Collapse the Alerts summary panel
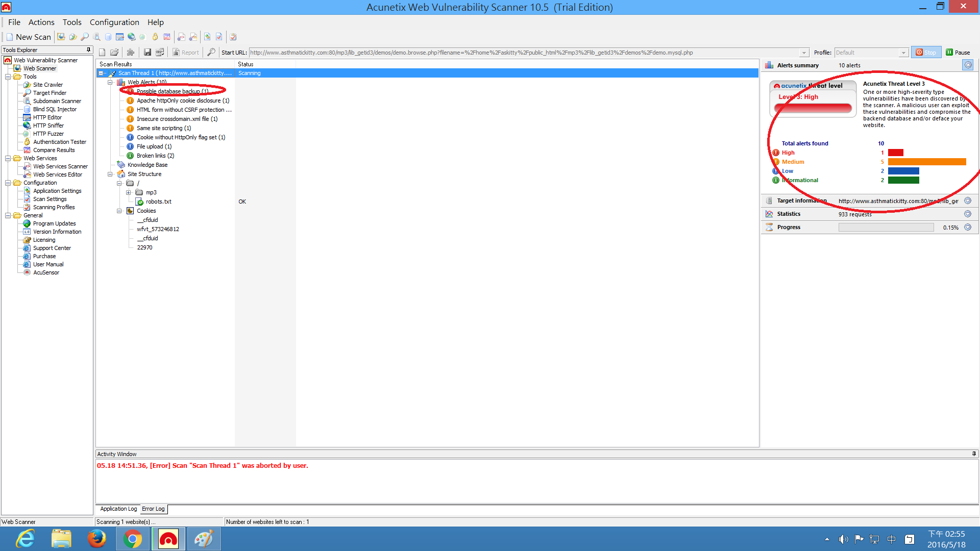 tap(968, 65)
